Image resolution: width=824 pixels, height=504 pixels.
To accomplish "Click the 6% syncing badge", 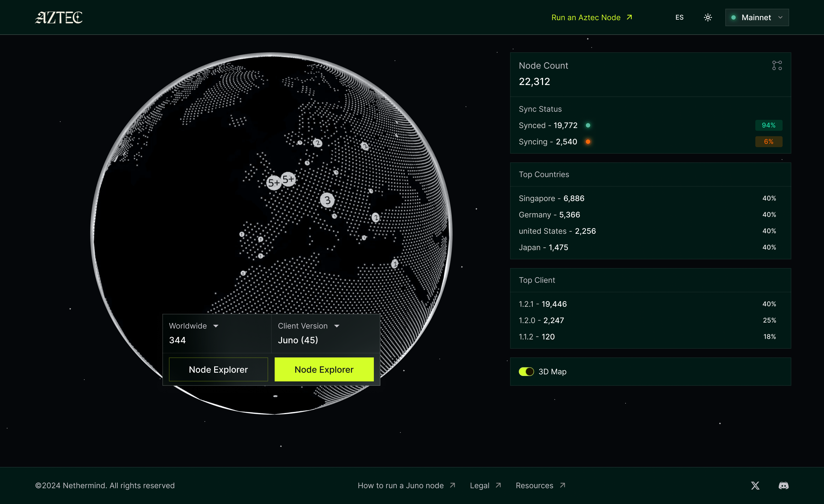I will [768, 142].
